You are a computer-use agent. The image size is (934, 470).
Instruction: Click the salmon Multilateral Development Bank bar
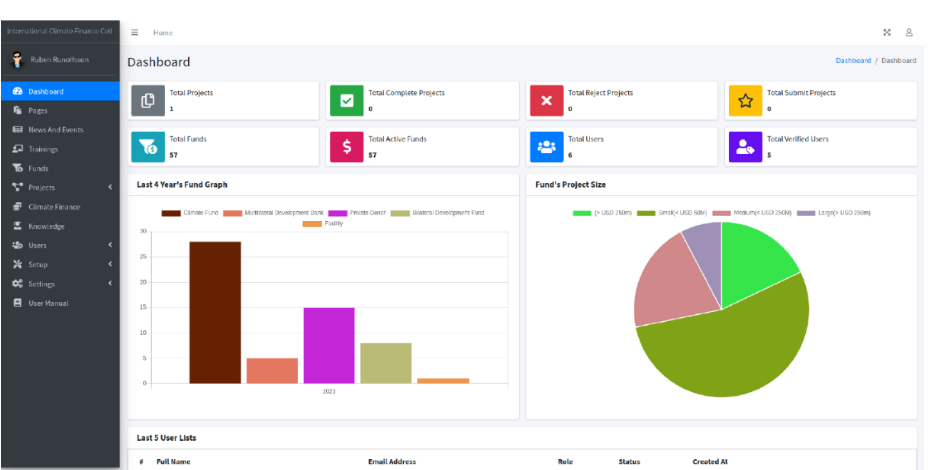point(272,371)
